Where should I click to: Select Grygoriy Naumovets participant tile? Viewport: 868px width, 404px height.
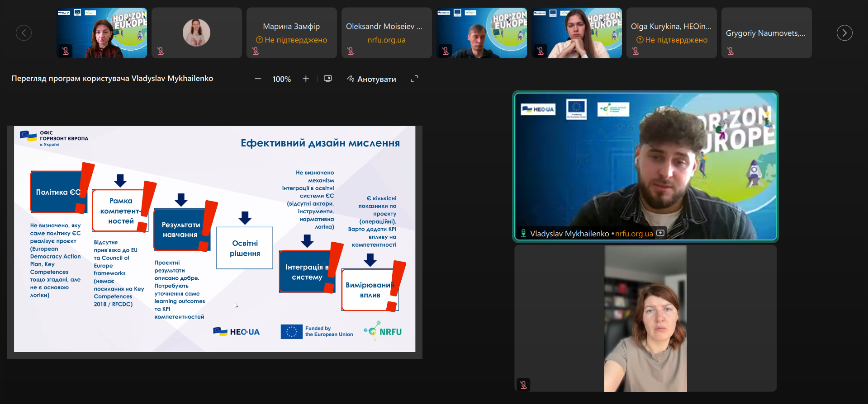[x=765, y=33]
